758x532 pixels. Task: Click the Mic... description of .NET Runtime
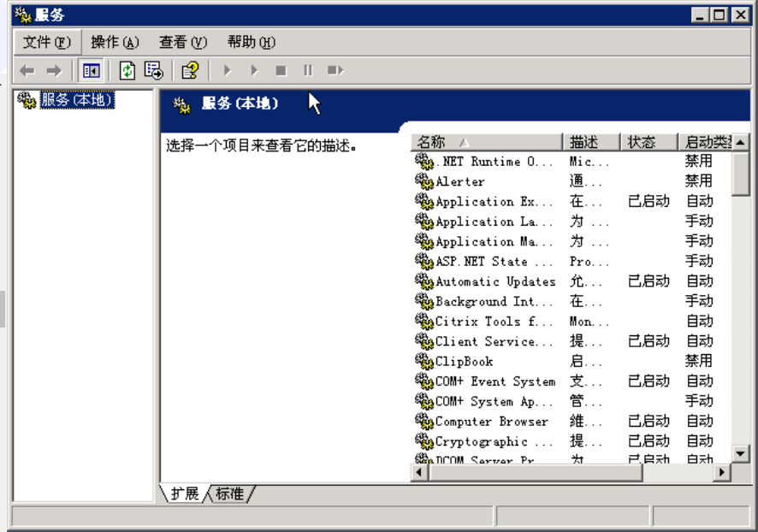pyautogui.click(x=589, y=162)
